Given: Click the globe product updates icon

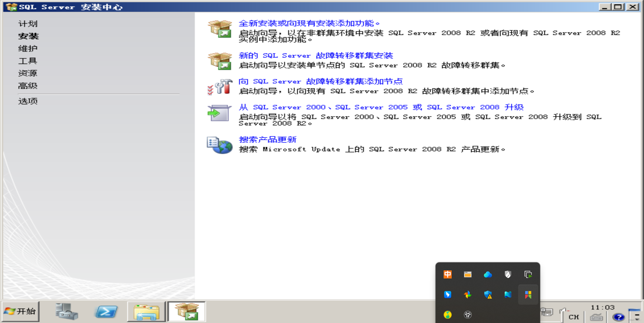Looking at the screenshot, I should [219, 145].
